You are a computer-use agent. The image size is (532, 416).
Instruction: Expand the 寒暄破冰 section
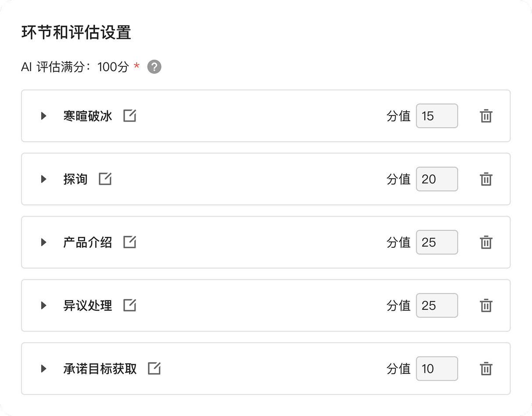[x=43, y=116]
